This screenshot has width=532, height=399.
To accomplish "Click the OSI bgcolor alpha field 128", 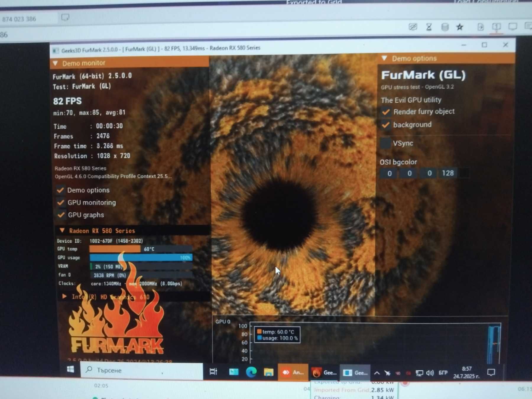I will coord(448,173).
